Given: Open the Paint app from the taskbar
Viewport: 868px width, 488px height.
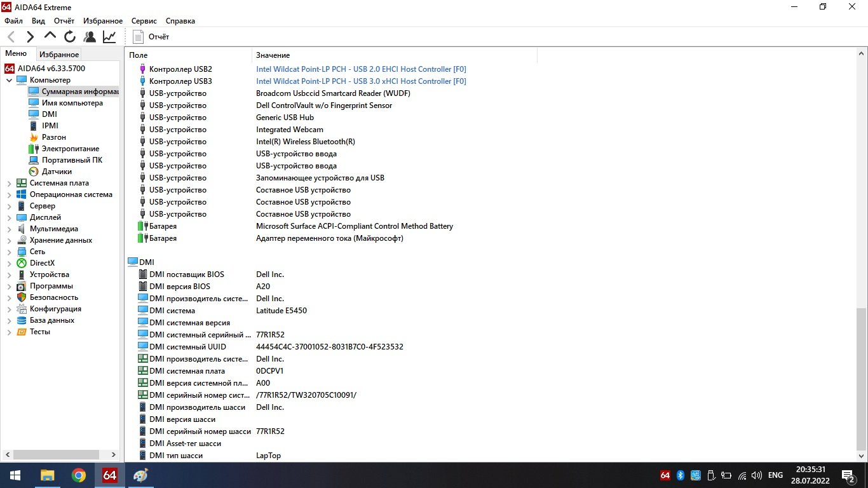Looking at the screenshot, I should [x=140, y=475].
